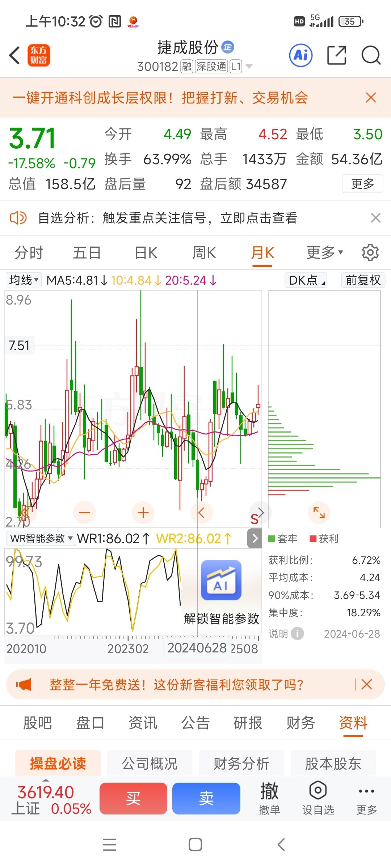Switch to 五日 chart tab

point(87,252)
